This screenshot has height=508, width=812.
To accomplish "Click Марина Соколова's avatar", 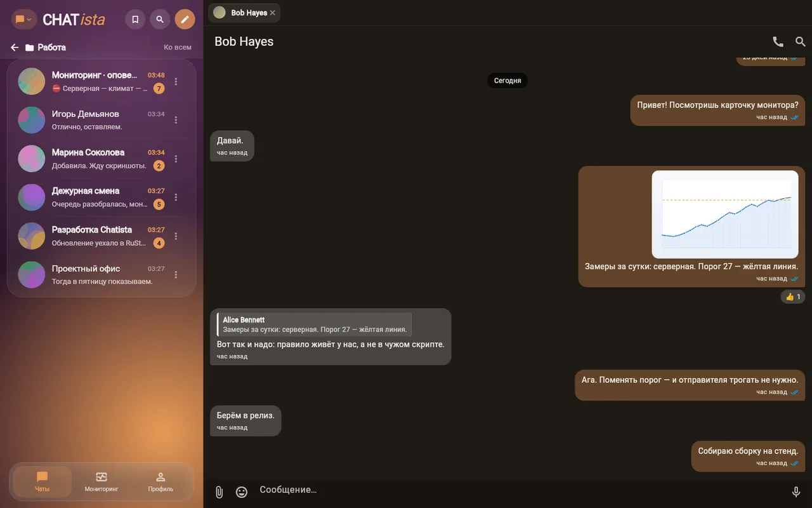I will click(32, 159).
